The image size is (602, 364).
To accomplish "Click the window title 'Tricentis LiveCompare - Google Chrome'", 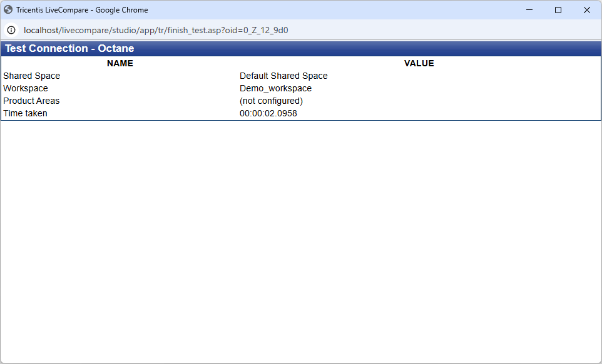I will 82,10.
